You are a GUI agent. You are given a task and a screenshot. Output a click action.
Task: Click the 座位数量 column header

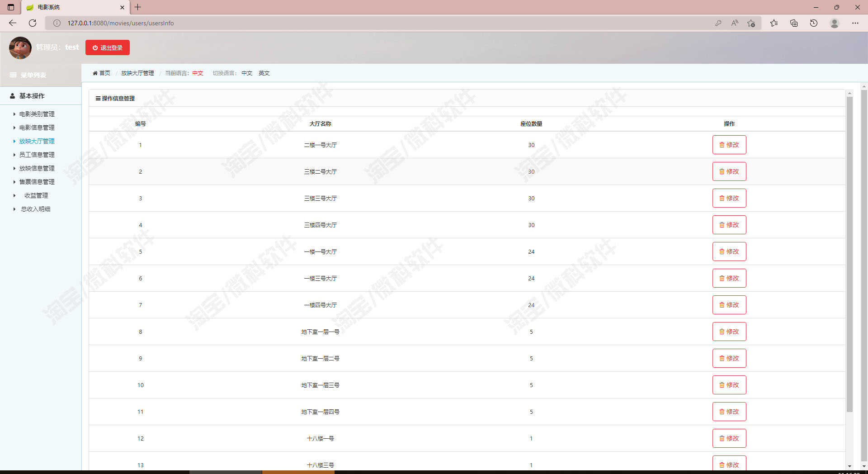(x=531, y=123)
